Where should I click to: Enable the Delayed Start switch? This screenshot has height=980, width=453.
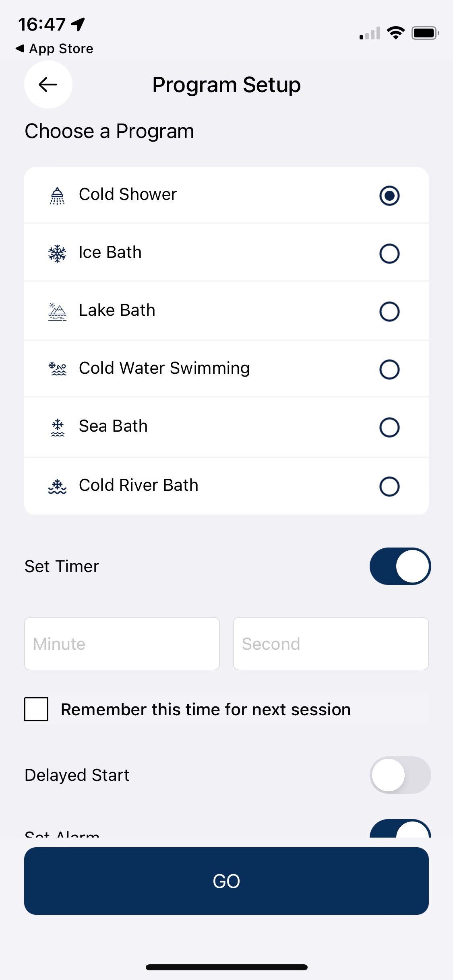pyautogui.click(x=400, y=775)
